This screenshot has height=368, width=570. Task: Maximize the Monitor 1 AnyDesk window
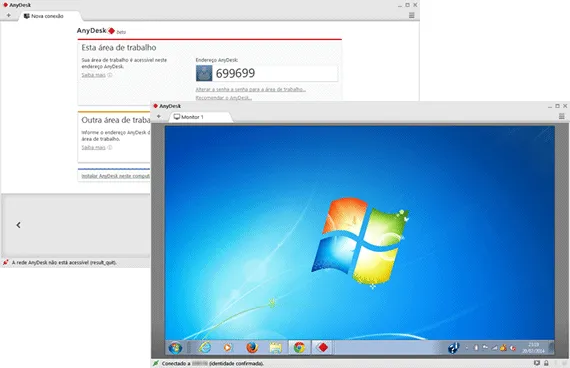point(557,106)
